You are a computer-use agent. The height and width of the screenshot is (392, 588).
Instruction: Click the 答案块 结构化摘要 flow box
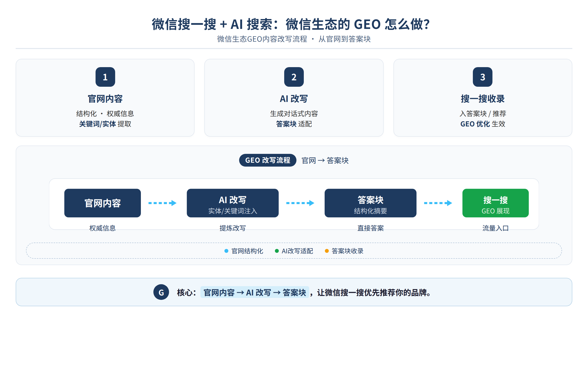[370, 203]
